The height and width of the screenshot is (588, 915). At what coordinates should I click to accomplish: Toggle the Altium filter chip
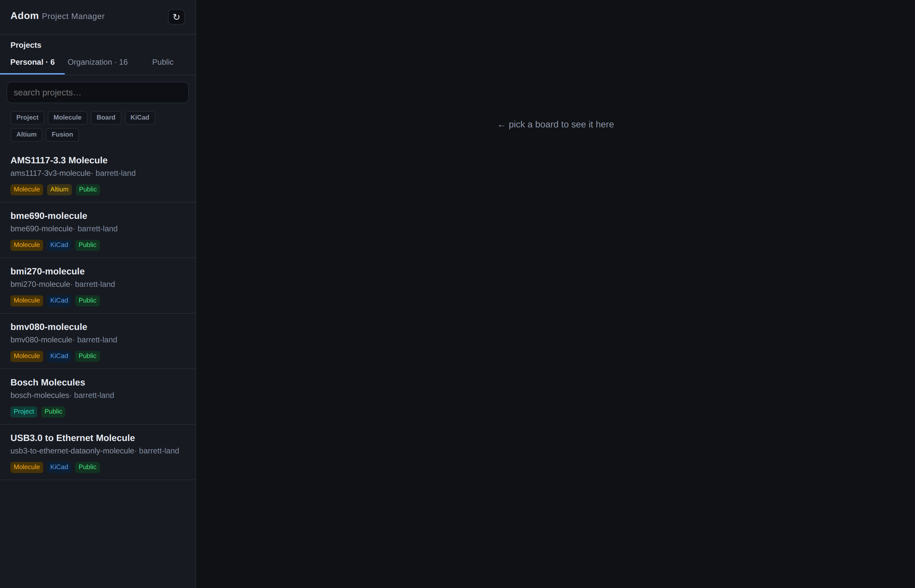coord(26,135)
